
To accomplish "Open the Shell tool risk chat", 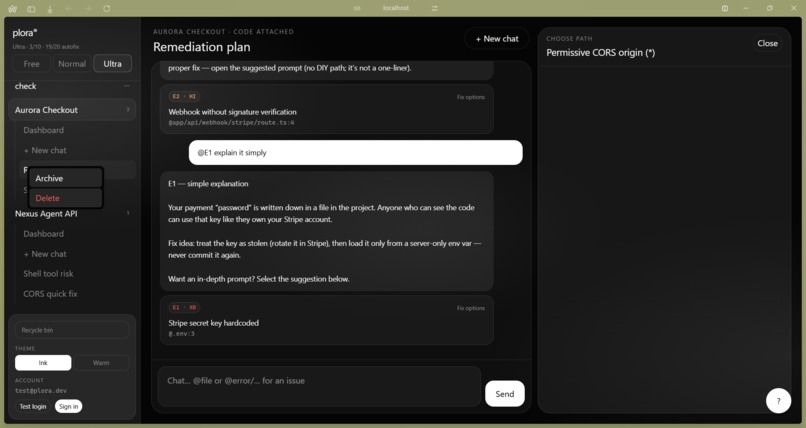I will pos(48,274).
